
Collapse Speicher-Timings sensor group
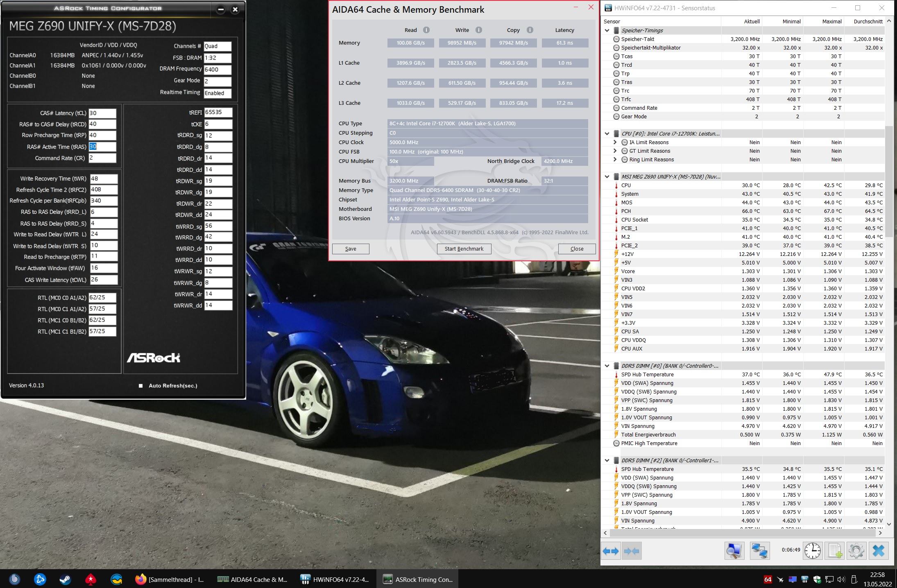point(607,30)
